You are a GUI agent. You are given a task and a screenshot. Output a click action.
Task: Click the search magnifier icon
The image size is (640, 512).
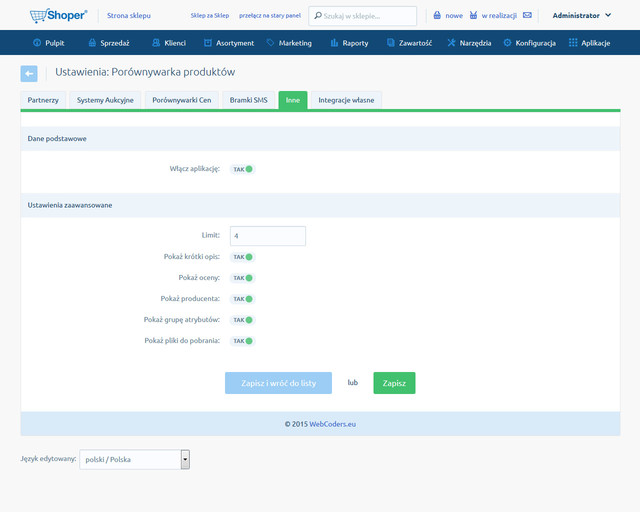pyautogui.click(x=317, y=16)
